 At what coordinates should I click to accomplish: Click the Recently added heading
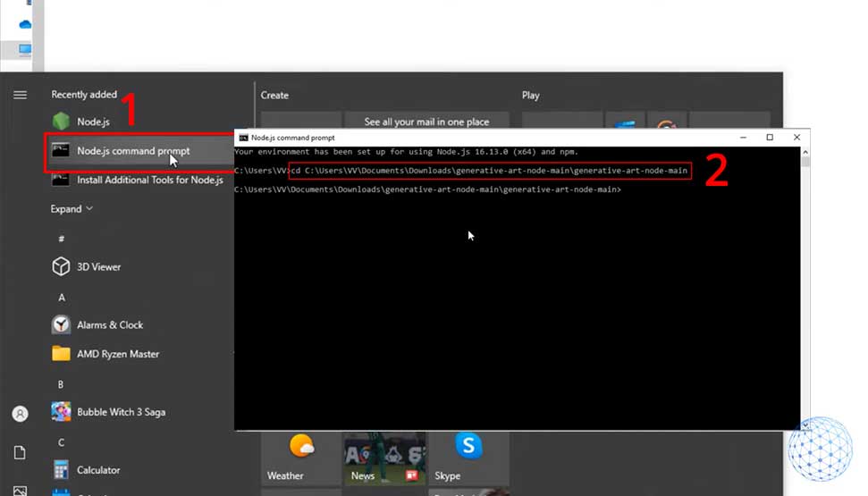click(x=84, y=95)
